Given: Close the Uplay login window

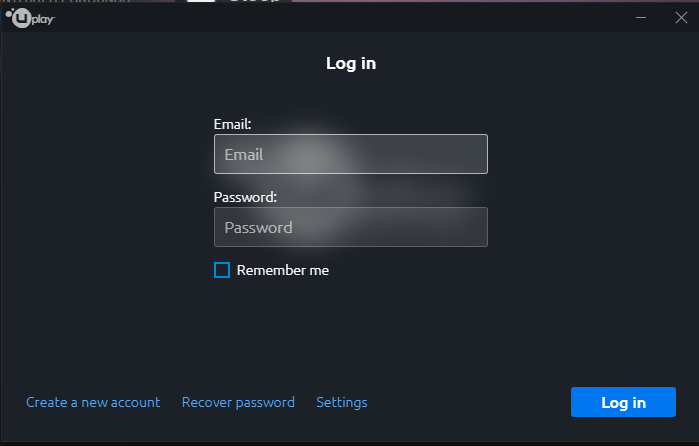Looking at the screenshot, I should [x=680, y=18].
